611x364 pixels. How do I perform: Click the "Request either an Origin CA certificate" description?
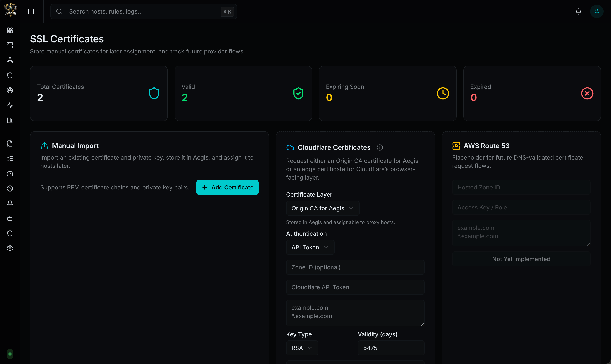(x=352, y=169)
